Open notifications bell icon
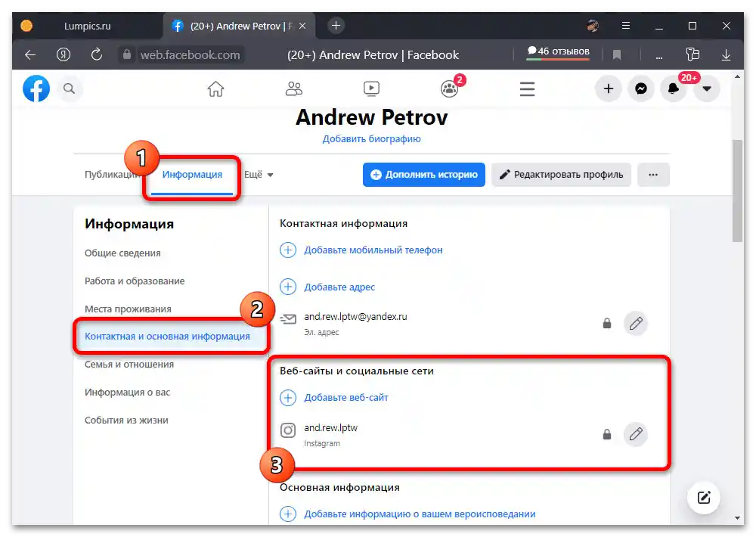 674,88
